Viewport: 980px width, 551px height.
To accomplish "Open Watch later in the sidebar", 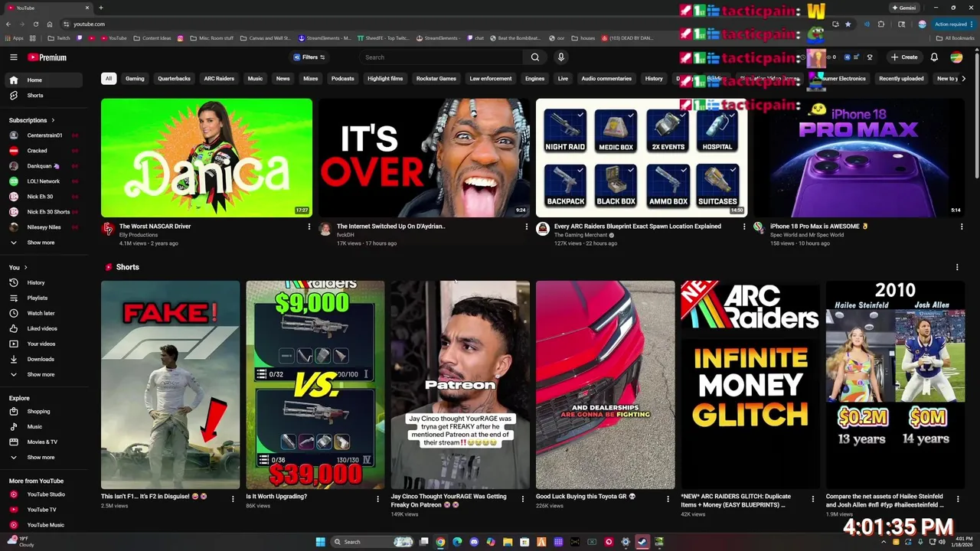I will pyautogui.click(x=43, y=313).
